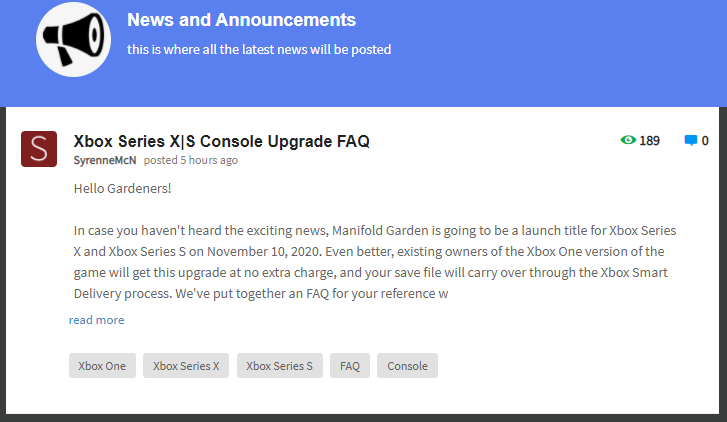Click the 0 comments count

(705, 141)
